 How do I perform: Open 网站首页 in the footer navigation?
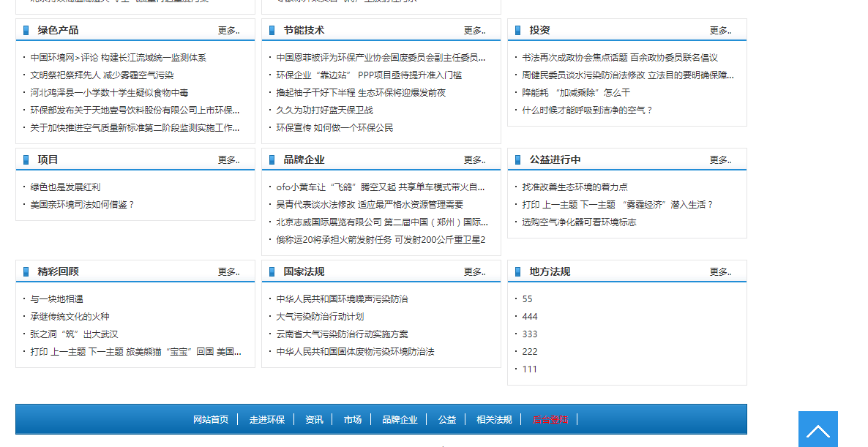tap(210, 419)
